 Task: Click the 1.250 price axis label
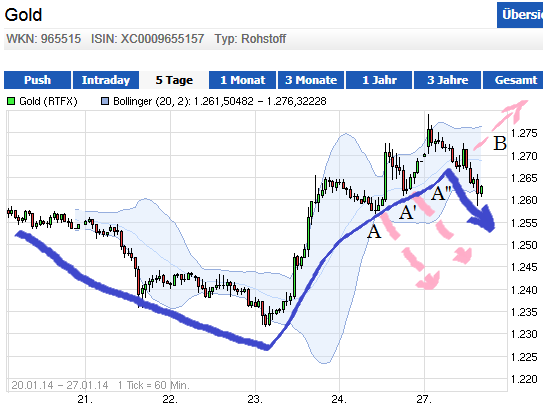pyautogui.click(x=524, y=245)
